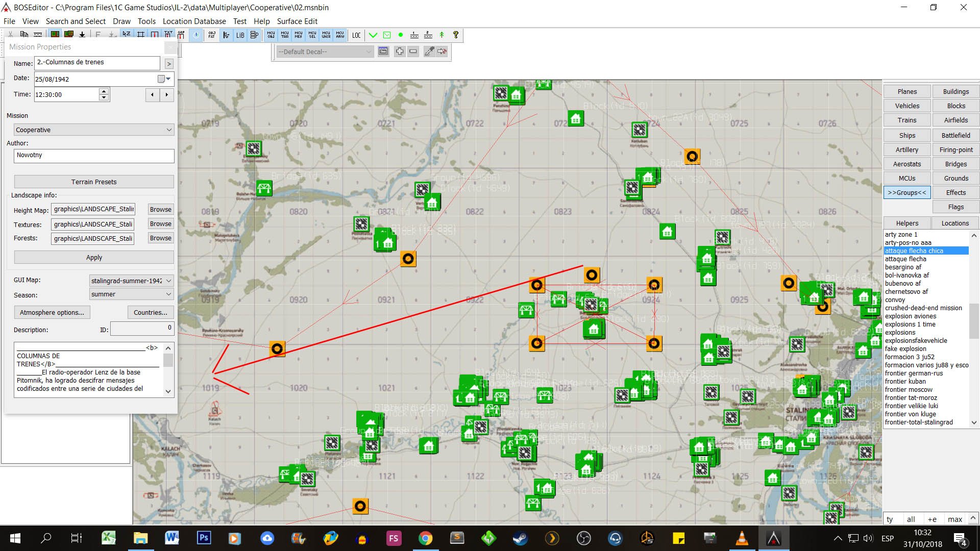The image size is (980, 551).
Task: Click the yellow question mark help icon
Action: 456,35
